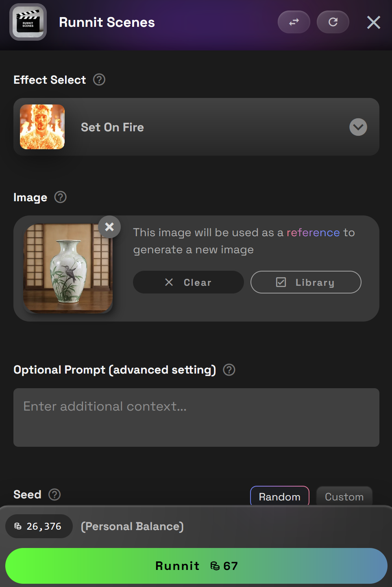The height and width of the screenshot is (587, 392).
Task: Click the swap arrows icon in header
Action: pyautogui.click(x=294, y=22)
